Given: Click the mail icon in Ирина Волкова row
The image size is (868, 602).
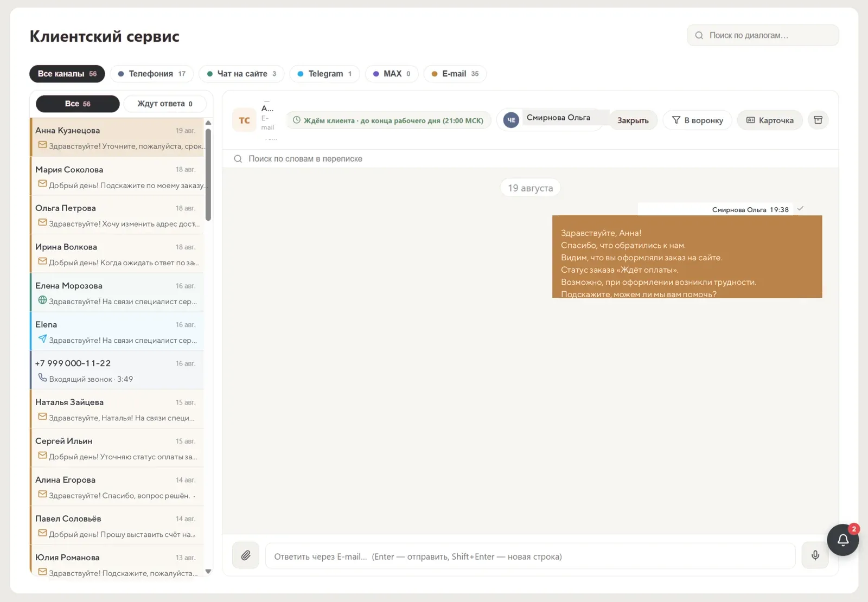Looking at the screenshot, I should click(42, 261).
